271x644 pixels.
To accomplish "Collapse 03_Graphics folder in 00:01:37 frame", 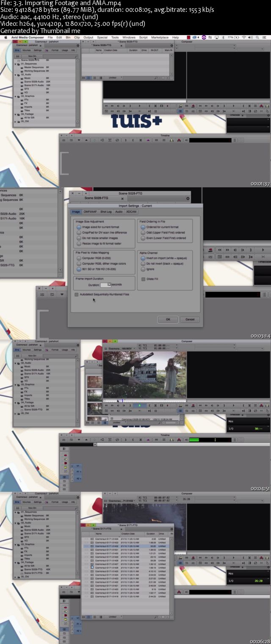I will click(x=16, y=96).
